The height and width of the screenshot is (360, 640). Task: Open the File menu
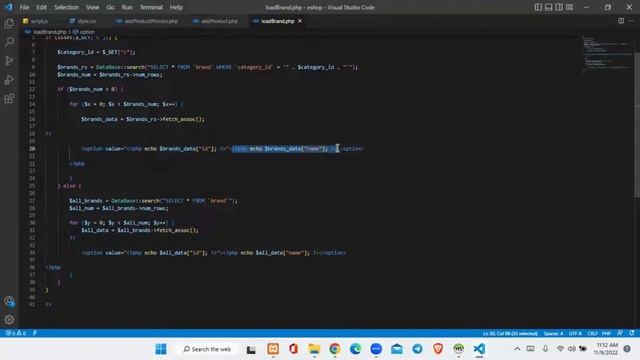(24, 7)
